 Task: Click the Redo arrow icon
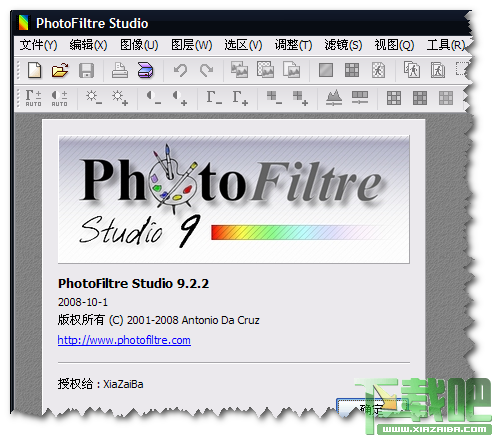[206, 70]
